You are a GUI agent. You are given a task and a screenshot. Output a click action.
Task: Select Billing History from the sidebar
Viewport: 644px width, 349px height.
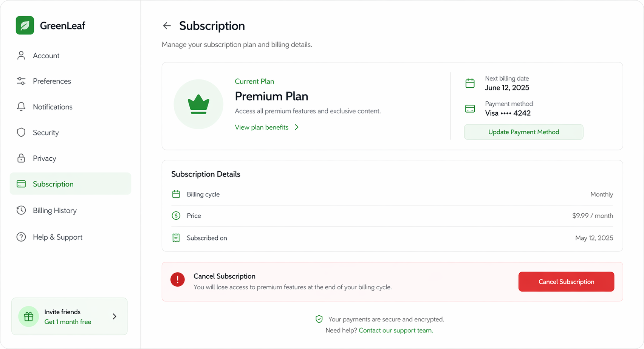pos(54,210)
